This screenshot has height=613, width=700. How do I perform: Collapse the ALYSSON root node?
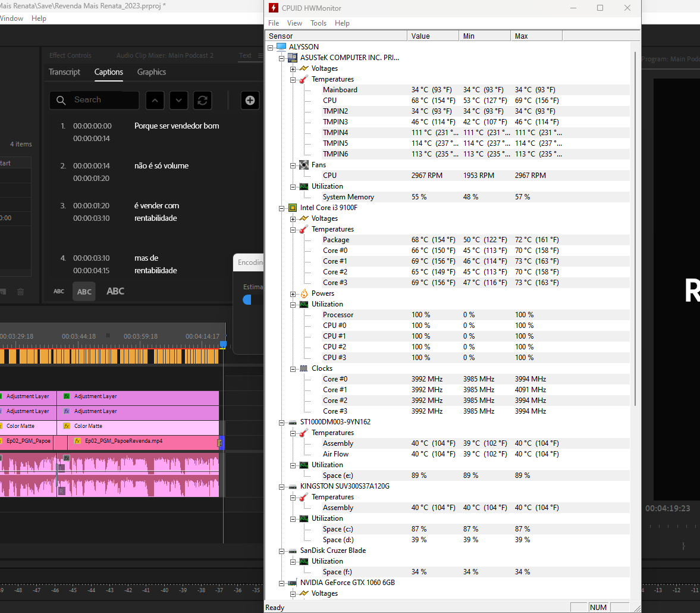pyautogui.click(x=271, y=48)
